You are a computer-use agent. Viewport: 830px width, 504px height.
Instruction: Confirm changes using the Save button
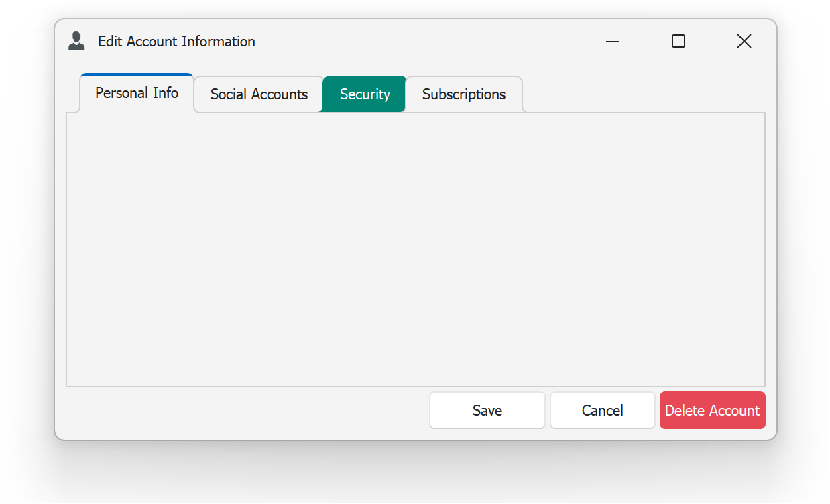tap(487, 409)
